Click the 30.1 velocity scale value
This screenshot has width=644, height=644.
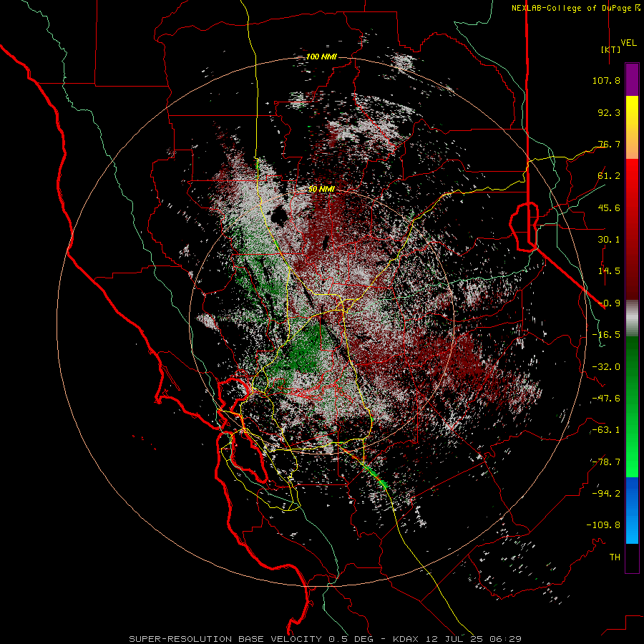[609, 240]
